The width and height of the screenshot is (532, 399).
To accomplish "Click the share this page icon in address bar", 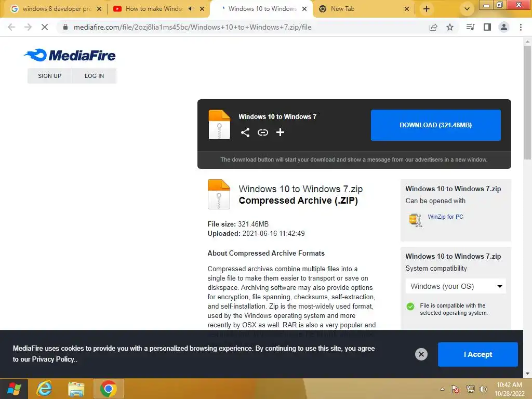I will [x=433, y=27].
